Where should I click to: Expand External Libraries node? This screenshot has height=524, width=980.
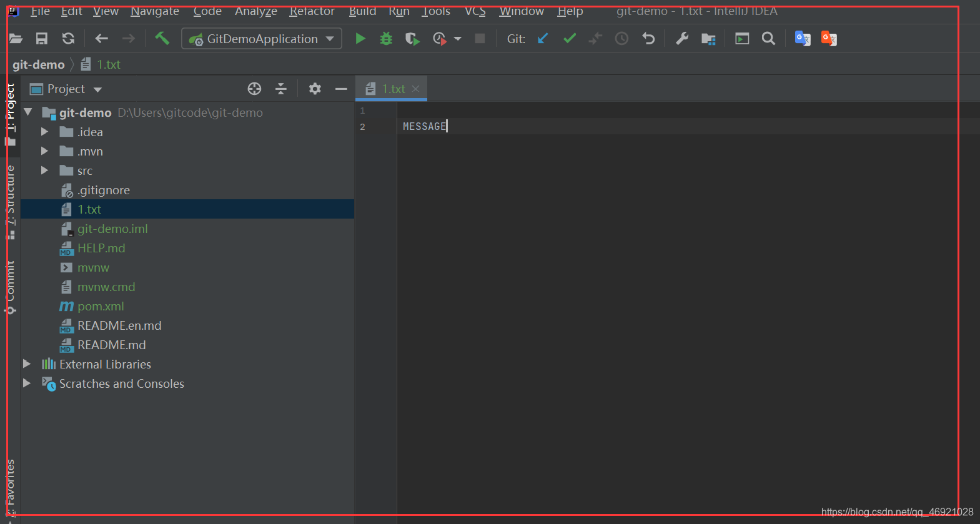(27, 364)
